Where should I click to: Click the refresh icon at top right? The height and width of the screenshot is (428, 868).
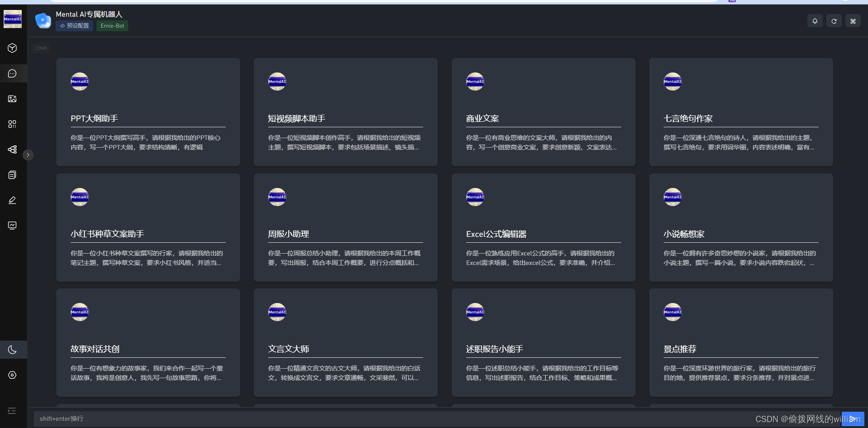tap(834, 20)
